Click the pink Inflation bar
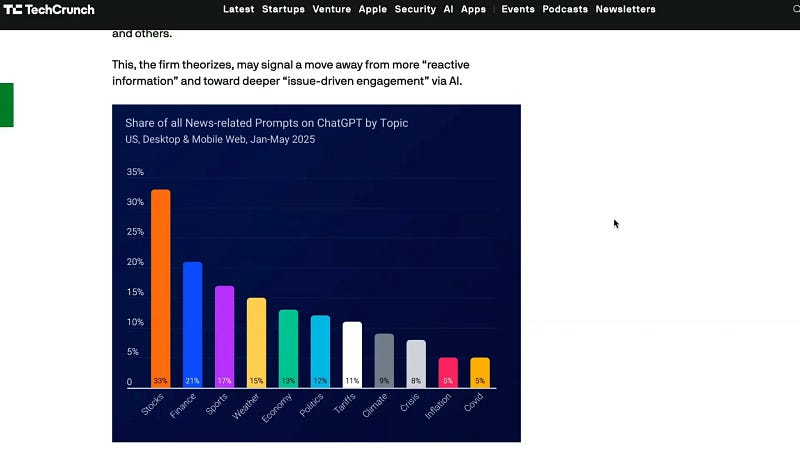800x450 pixels. point(448,372)
